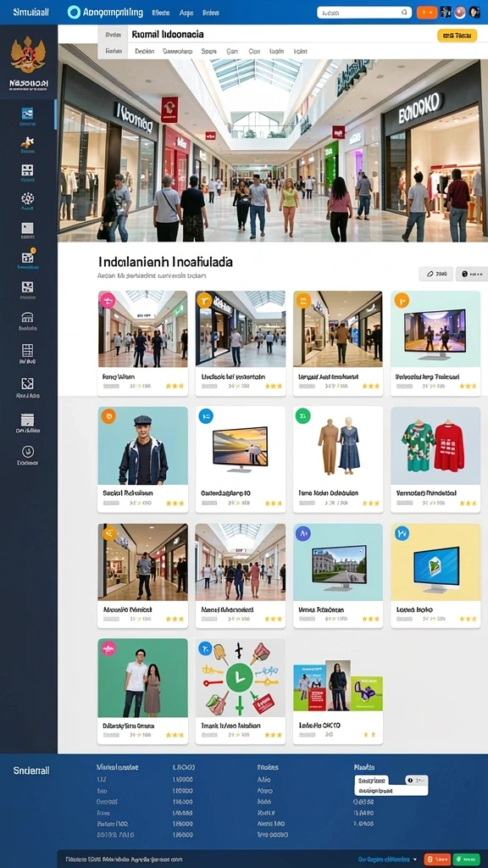Click the pink badge on first mall card
The height and width of the screenshot is (868, 488).
[107, 300]
